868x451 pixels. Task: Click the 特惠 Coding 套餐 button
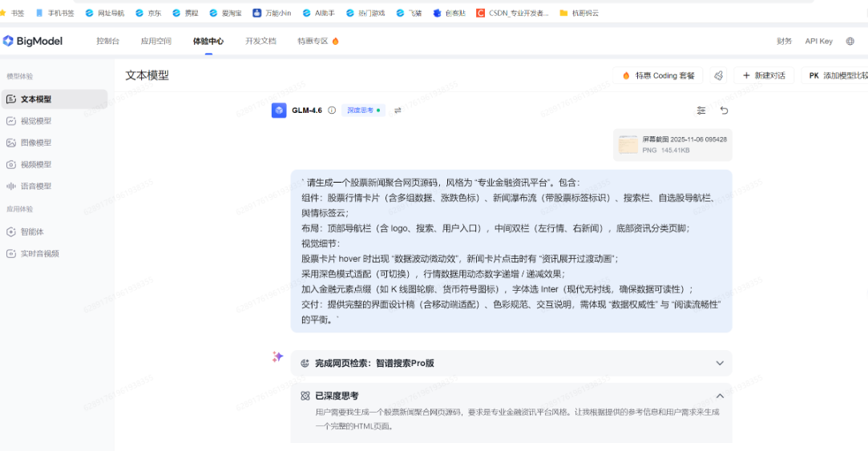[x=658, y=75]
